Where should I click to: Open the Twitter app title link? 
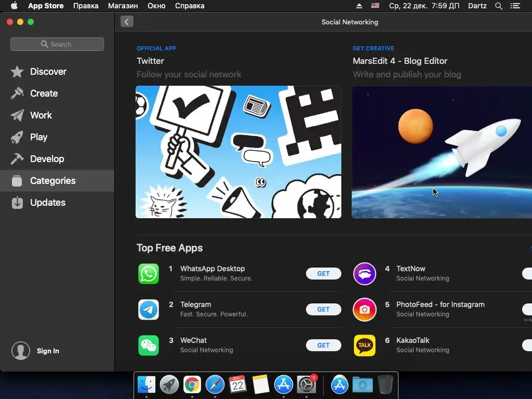pos(150,61)
